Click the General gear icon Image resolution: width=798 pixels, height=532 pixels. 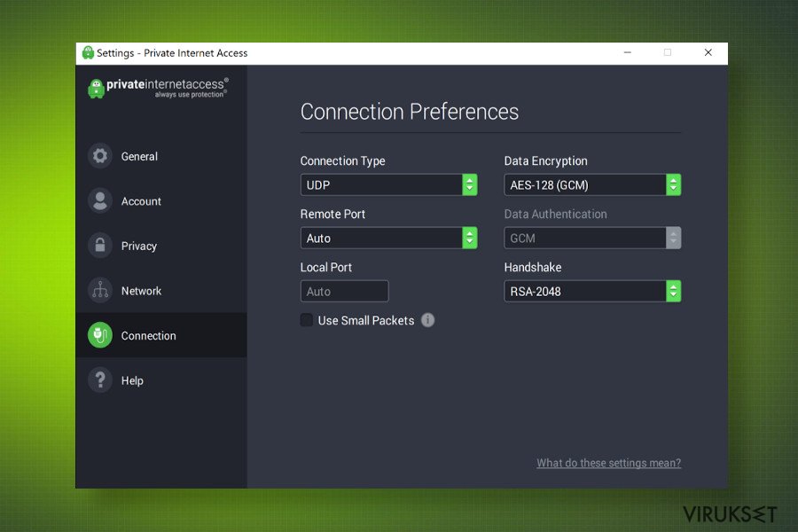tap(100, 156)
